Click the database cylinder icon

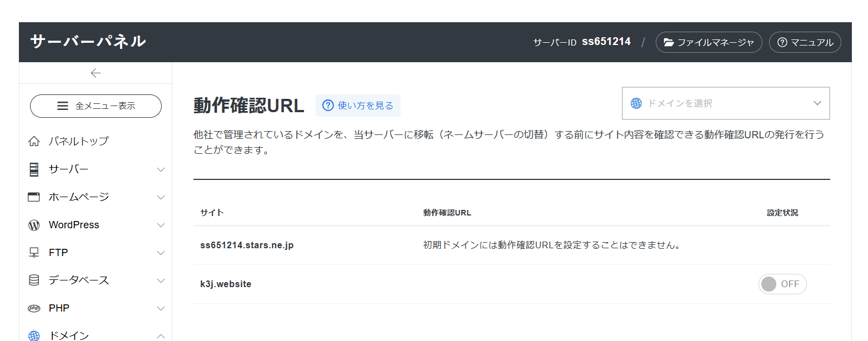[x=34, y=280]
